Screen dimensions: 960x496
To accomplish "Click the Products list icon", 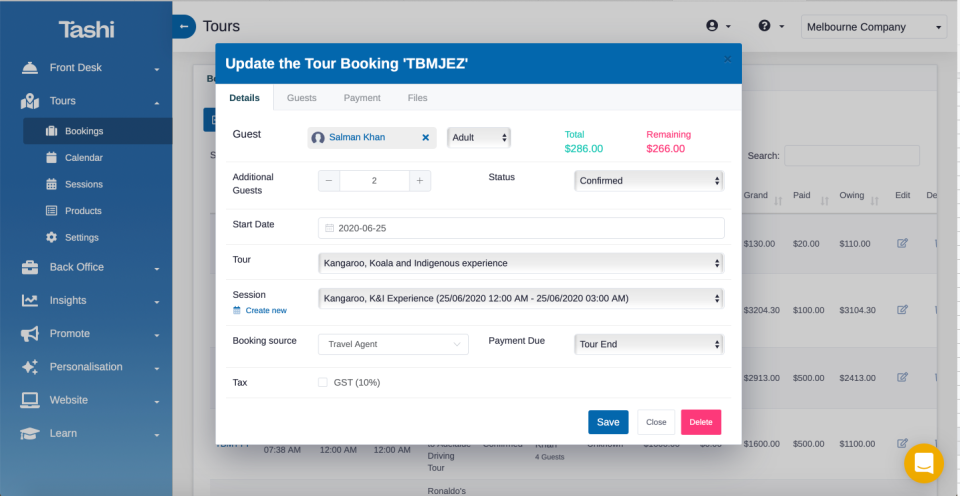I will coord(51,211).
